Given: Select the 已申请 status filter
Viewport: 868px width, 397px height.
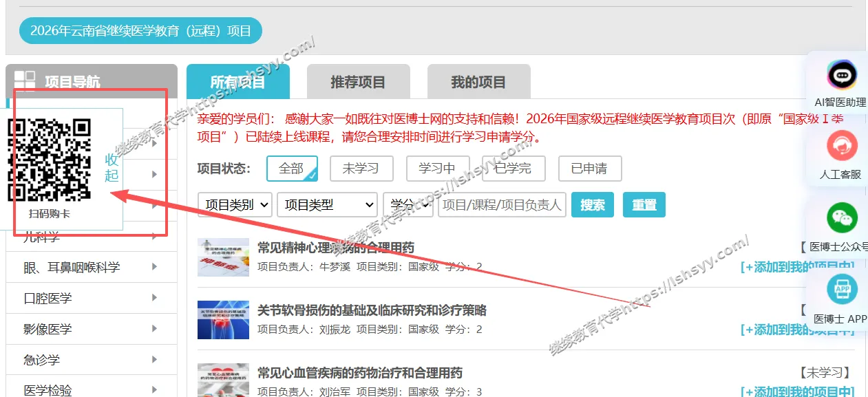Looking at the screenshot, I should click(590, 169).
